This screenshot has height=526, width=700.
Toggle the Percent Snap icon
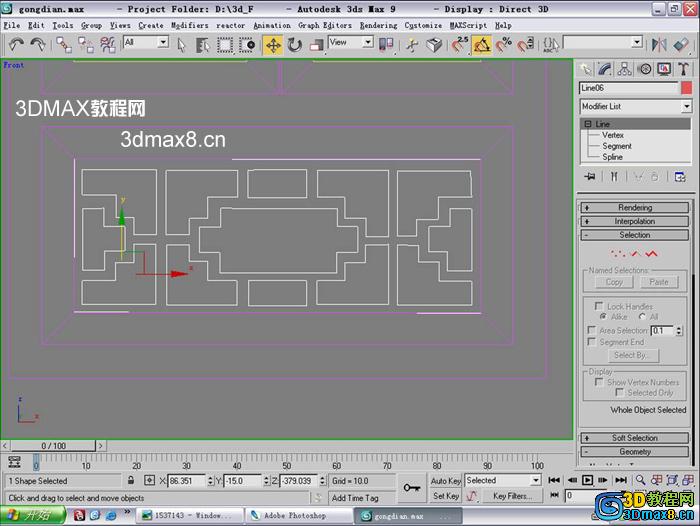tap(504, 45)
